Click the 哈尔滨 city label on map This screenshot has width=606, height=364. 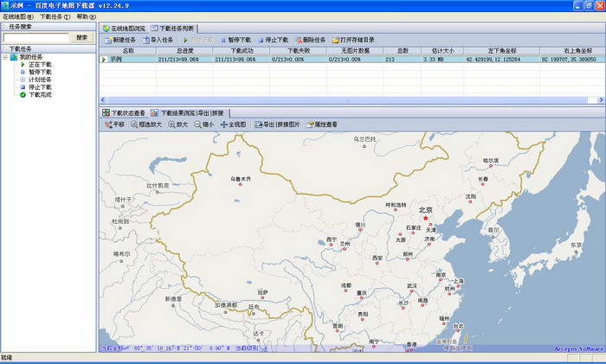coord(491,160)
